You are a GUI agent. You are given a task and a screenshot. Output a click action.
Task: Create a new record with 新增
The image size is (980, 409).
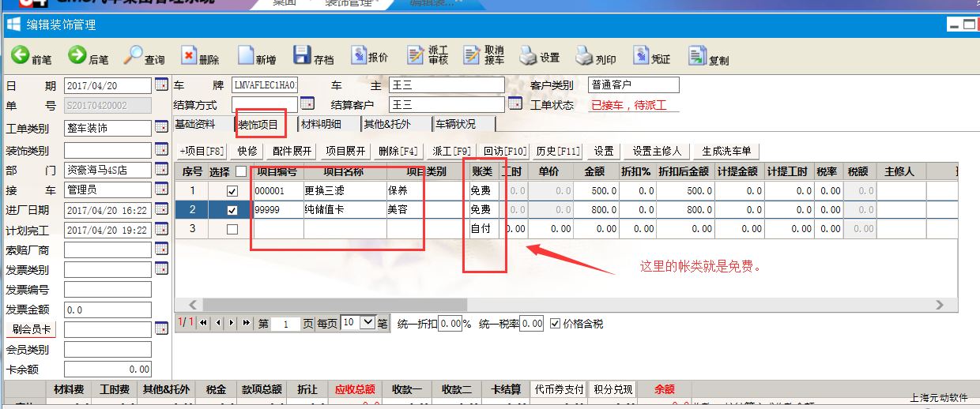point(245,56)
